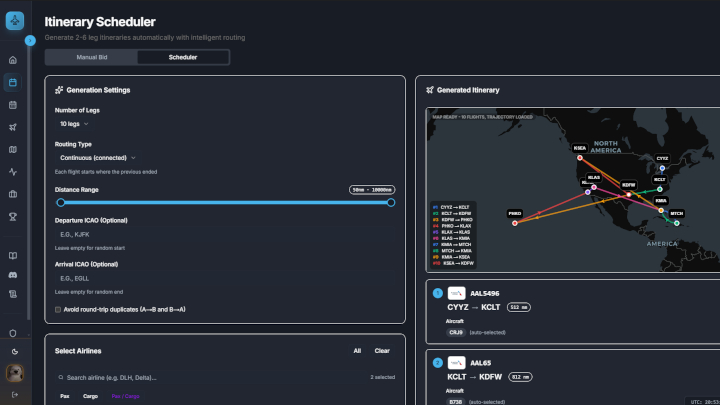The image size is (720, 405).
Task: Click the user avatar in sidebar
Action: pyautogui.click(x=14, y=374)
